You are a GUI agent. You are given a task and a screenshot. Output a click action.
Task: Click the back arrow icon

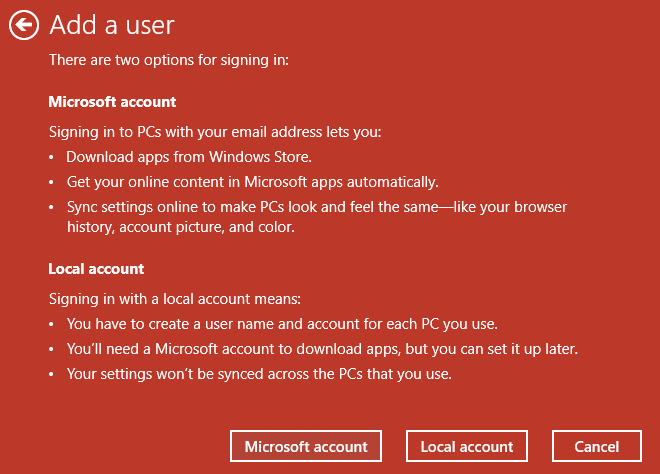tap(24, 25)
